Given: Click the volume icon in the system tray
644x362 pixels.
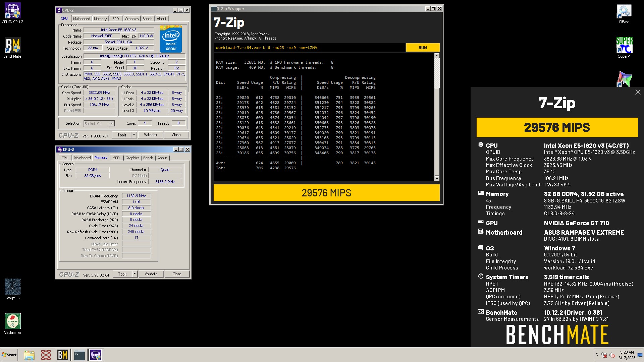Looking at the screenshot, I should tap(612, 355).
